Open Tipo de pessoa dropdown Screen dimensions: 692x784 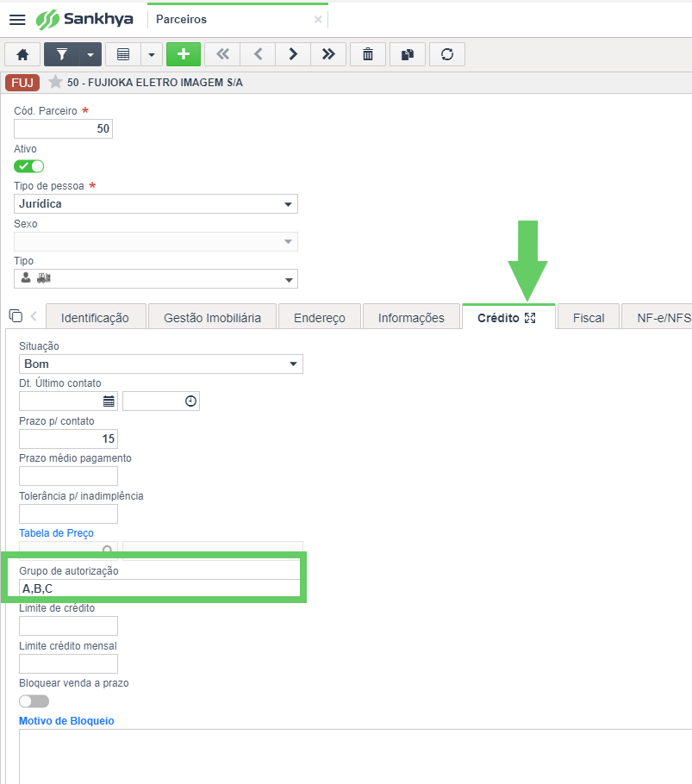156,204
